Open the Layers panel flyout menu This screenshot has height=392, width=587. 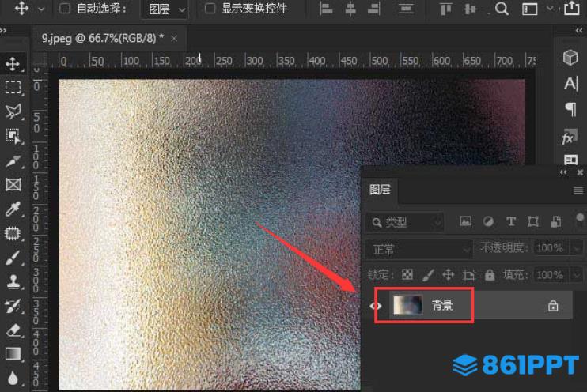tap(578, 190)
